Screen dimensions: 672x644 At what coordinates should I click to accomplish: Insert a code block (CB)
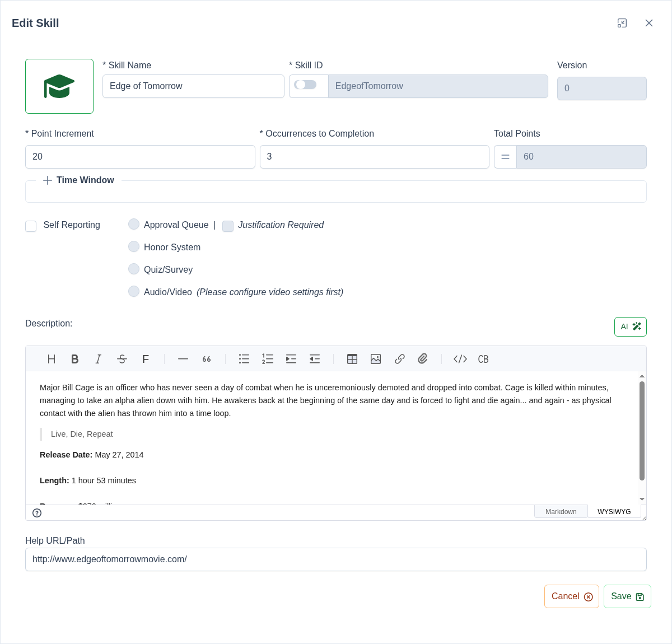[483, 359]
